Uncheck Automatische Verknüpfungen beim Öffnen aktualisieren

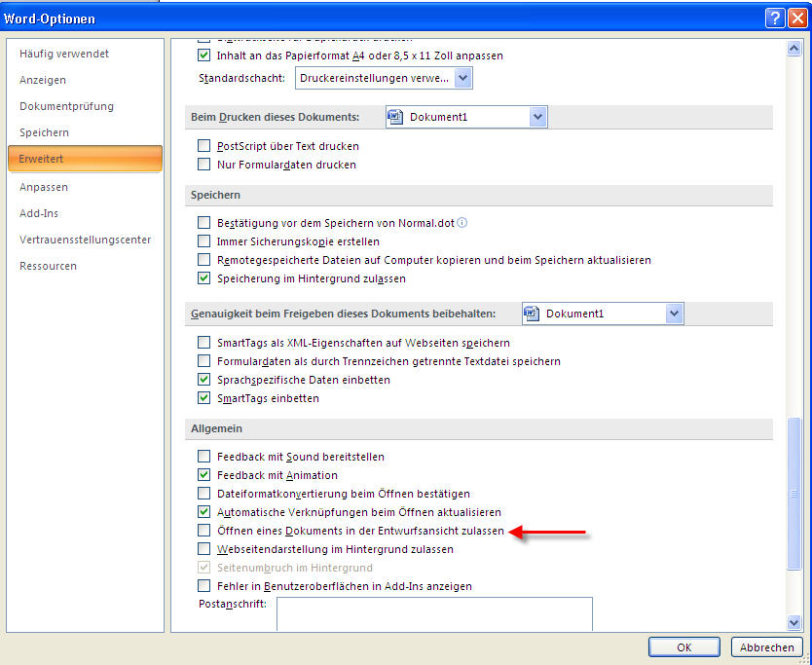[204, 512]
